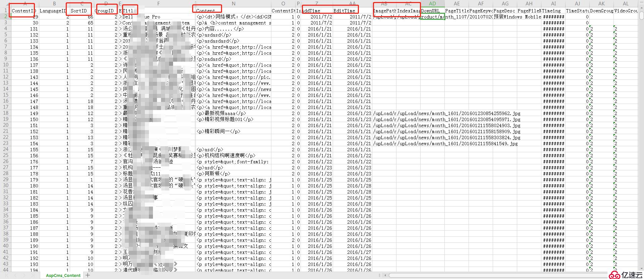Click the image path ending 201601230854255962.jpg
The image size is (644, 279).
click(459, 113)
